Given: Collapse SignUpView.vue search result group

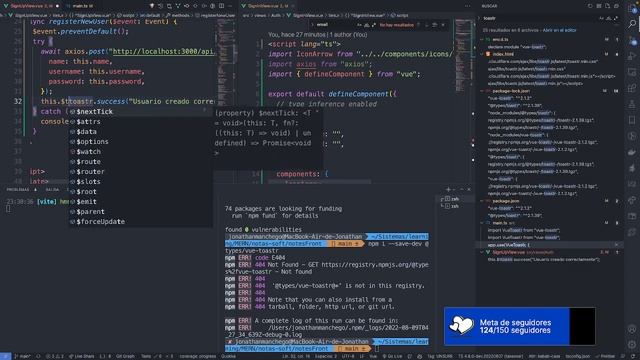Looking at the screenshot, I should click(x=482, y=252).
